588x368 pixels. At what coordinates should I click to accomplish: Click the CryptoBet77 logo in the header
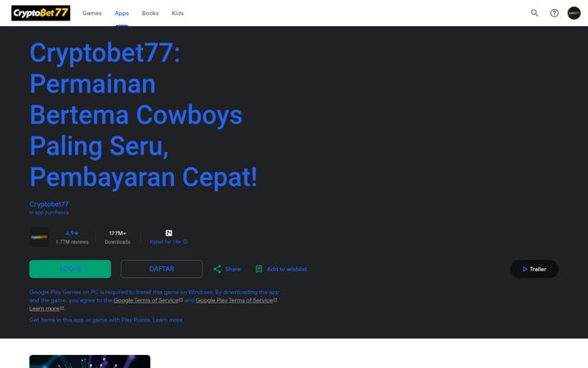[41, 13]
